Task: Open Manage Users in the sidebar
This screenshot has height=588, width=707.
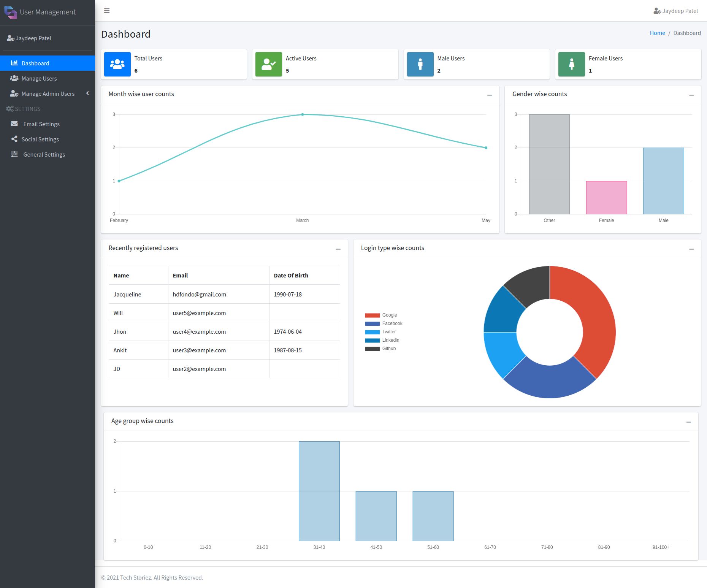Action: tap(39, 78)
